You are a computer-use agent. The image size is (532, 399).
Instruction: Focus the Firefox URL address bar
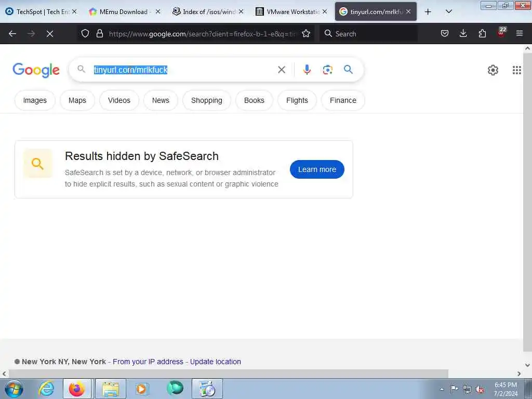(202, 34)
